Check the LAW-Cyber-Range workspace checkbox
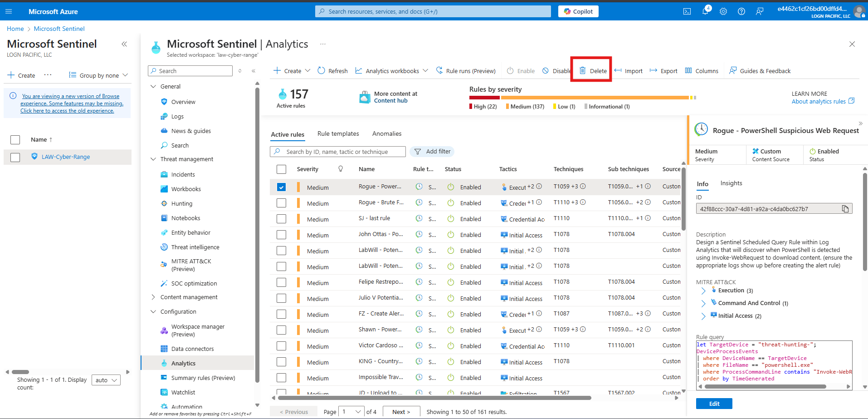The image size is (868, 419). [x=15, y=157]
